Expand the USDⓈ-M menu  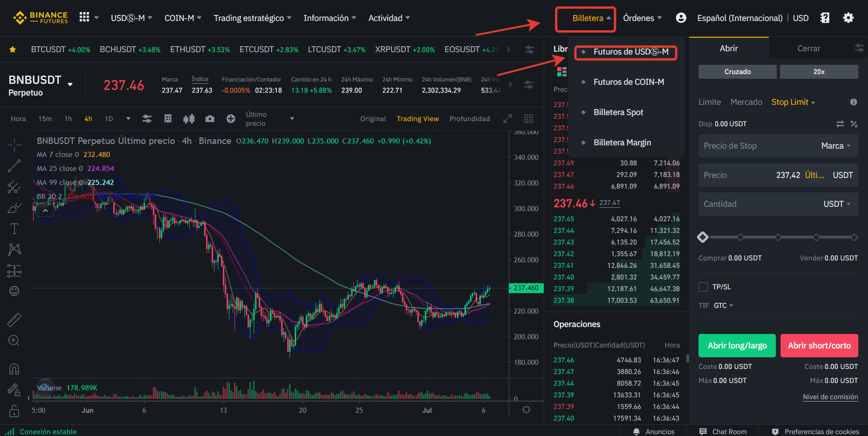(131, 18)
